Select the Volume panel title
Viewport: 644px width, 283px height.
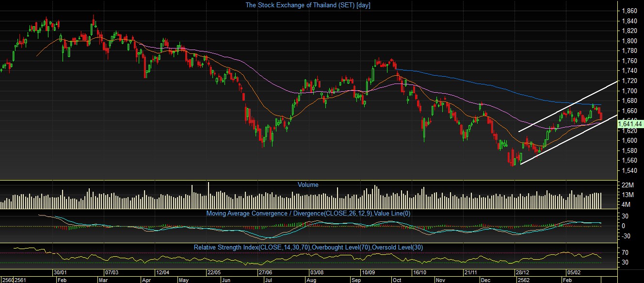[x=308, y=184]
